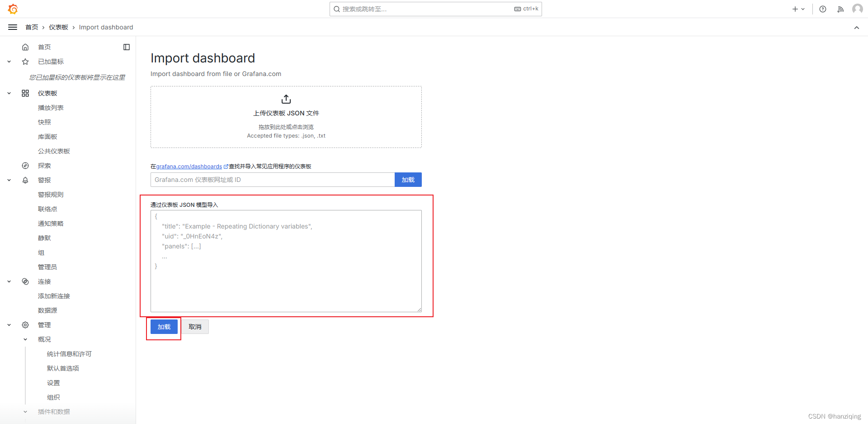Click the 上传仪表板 JSON 文件 drop zone
Screen dimensions: 868x424
(x=286, y=117)
